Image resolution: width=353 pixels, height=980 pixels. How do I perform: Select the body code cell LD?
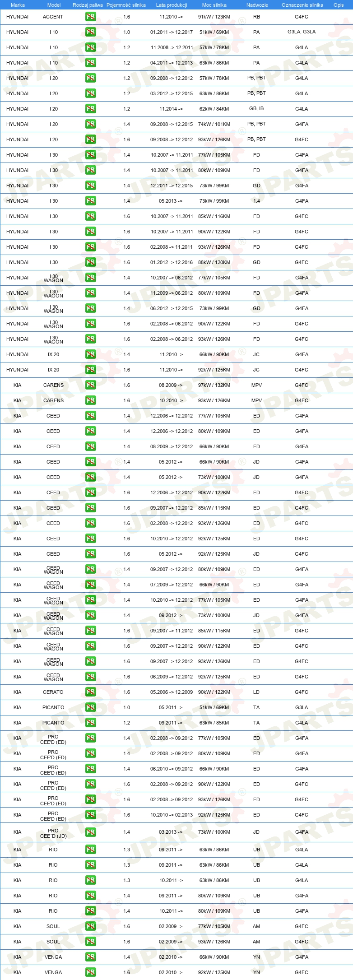[256, 692]
